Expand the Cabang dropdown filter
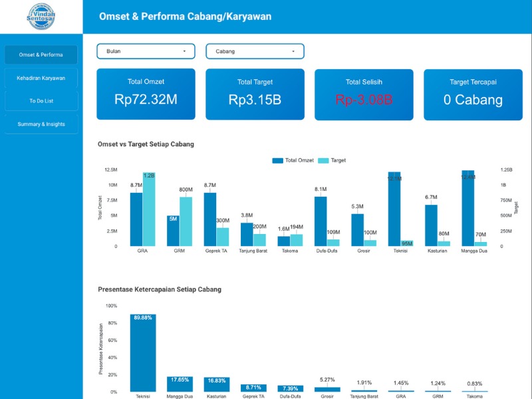The image size is (532, 399). [254, 51]
